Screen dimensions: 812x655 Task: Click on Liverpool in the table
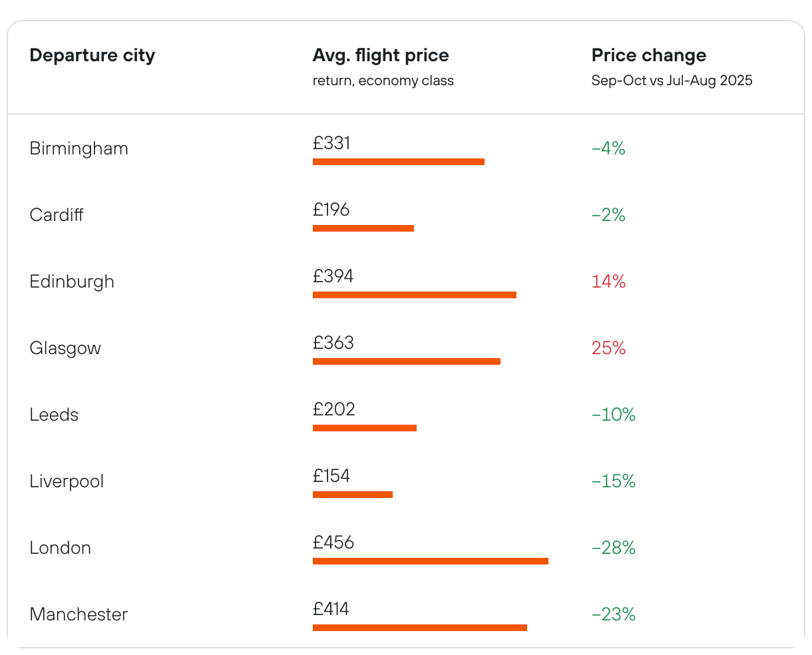[67, 481]
